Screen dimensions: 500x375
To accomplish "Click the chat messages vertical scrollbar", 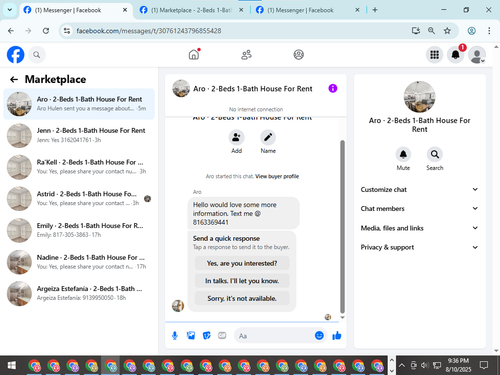I will [342, 227].
